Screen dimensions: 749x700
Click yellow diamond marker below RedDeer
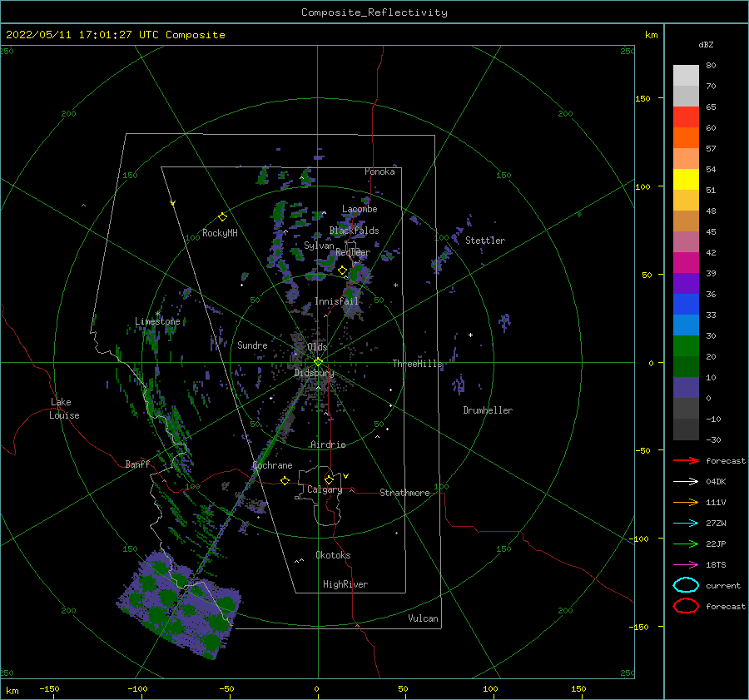(342, 271)
